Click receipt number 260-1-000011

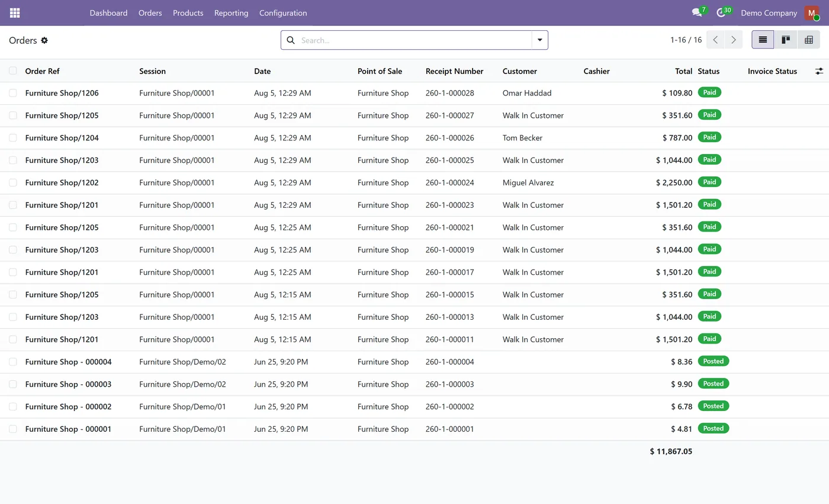pyautogui.click(x=449, y=339)
